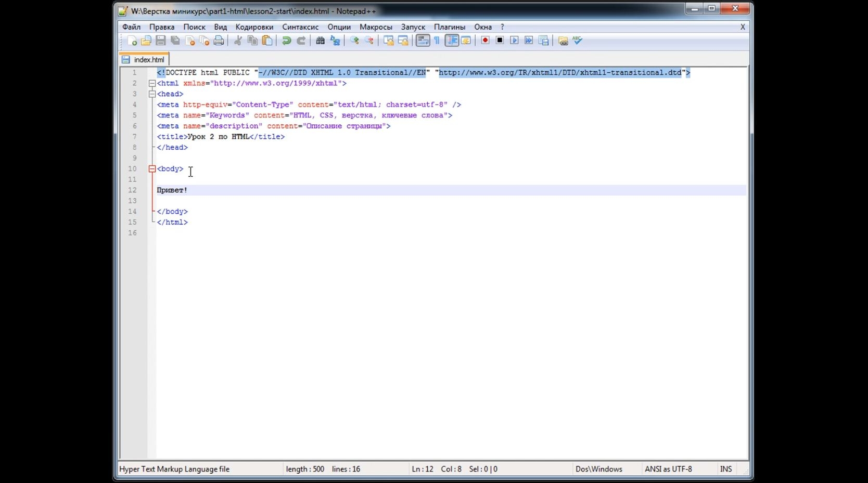Open the Кодировки menu
The height and width of the screenshot is (483, 868).
click(254, 27)
